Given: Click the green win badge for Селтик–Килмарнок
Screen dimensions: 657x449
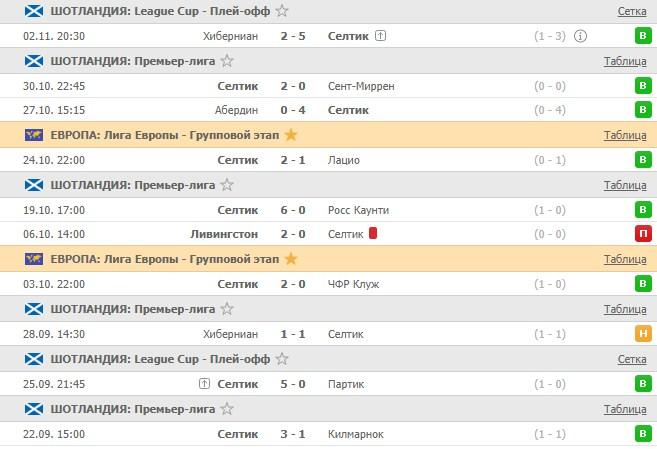Looking at the screenshot, I should (643, 434).
